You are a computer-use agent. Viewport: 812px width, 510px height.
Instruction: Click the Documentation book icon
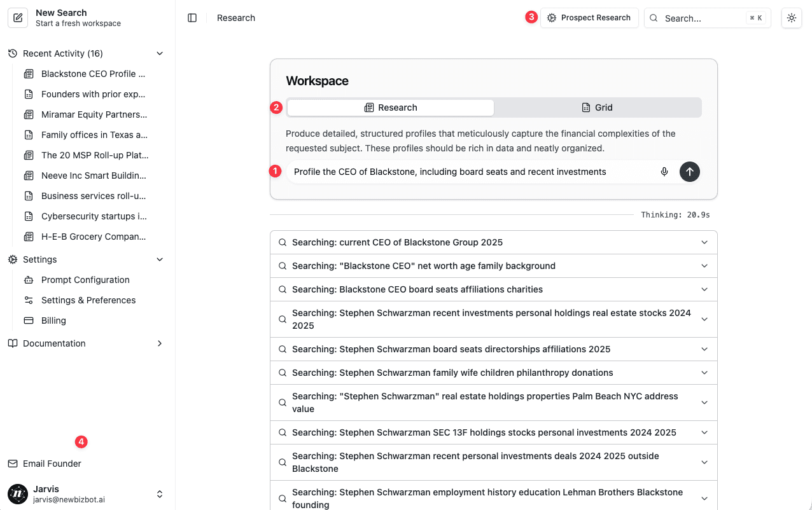11,343
